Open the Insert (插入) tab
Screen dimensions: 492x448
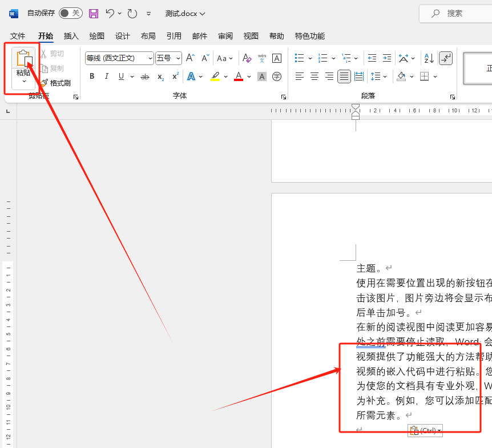coord(71,36)
